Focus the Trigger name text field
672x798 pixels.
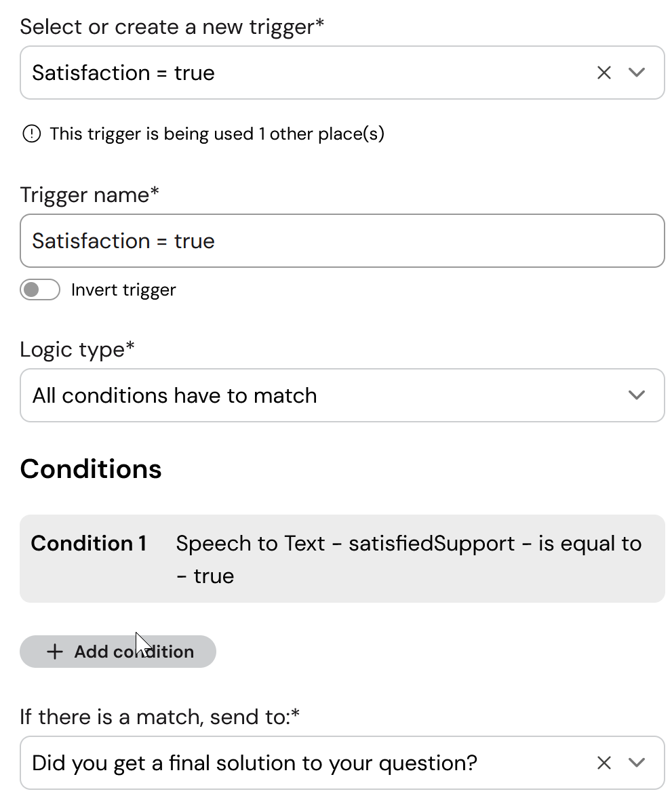pyautogui.click(x=342, y=241)
